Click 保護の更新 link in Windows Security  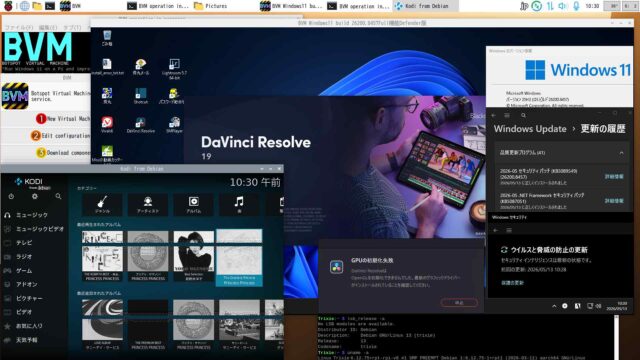click(x=512, y=282)
